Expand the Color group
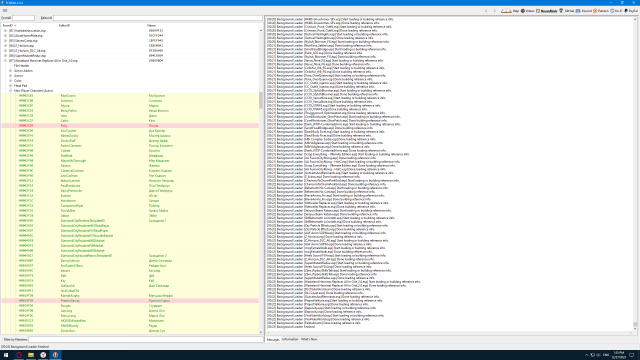Screen dimensions: 640x360 [x=11, y=80]
